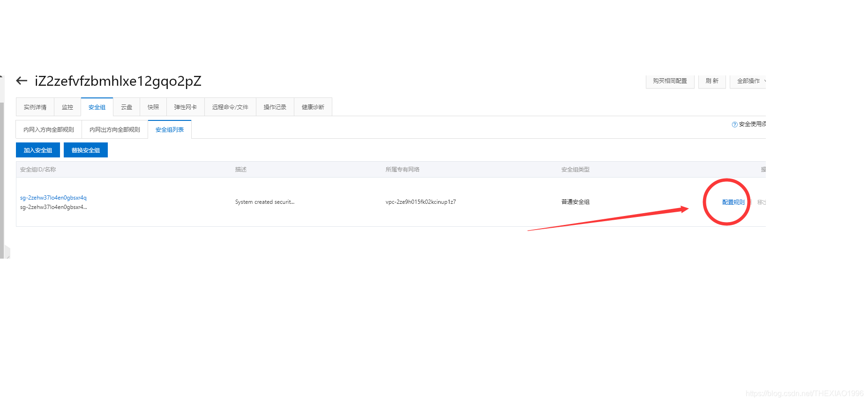Click instance title iZ2zefvfzbmhlxe12gqo2pZ

click(x=118, y=81)
